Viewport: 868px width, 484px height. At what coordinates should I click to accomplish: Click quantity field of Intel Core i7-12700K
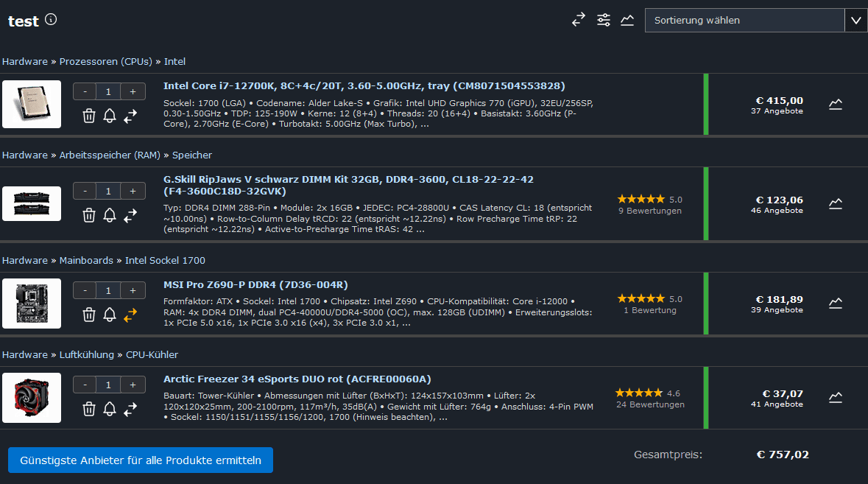(x=108, y=91)
